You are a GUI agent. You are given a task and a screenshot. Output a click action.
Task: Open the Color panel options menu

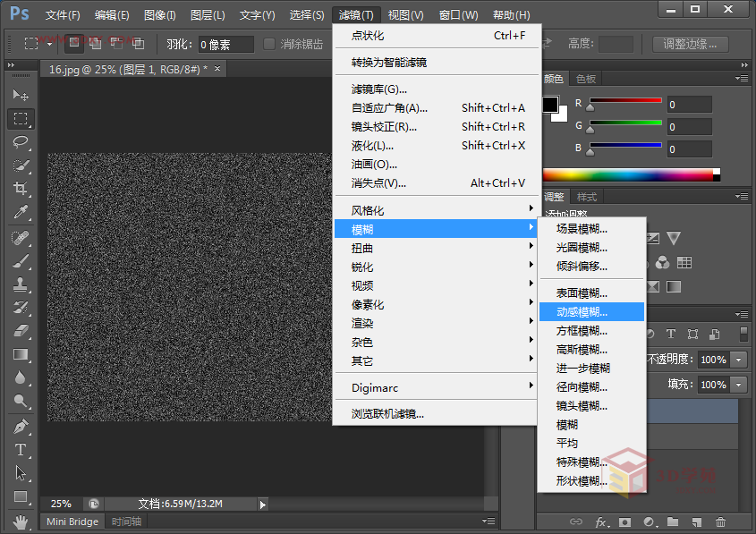[x=742, y=78]
